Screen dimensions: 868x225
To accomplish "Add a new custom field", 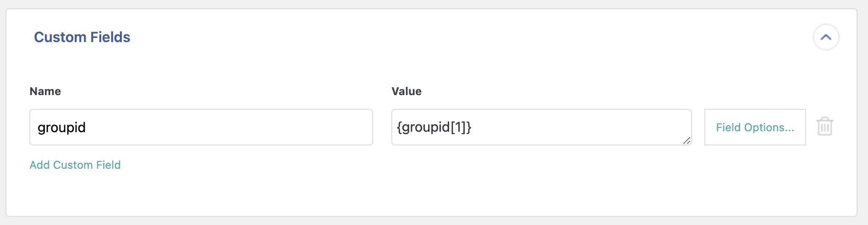I will 75,165.
